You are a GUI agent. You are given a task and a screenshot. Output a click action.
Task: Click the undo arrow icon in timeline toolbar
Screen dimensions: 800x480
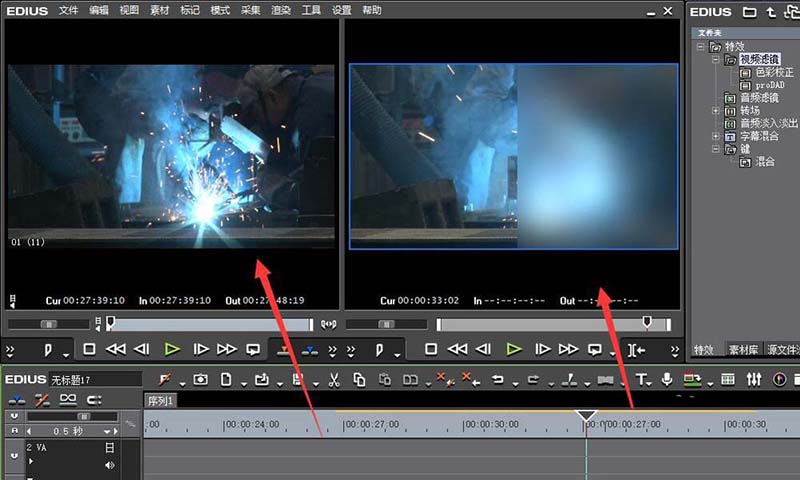[x=496, y=379]
